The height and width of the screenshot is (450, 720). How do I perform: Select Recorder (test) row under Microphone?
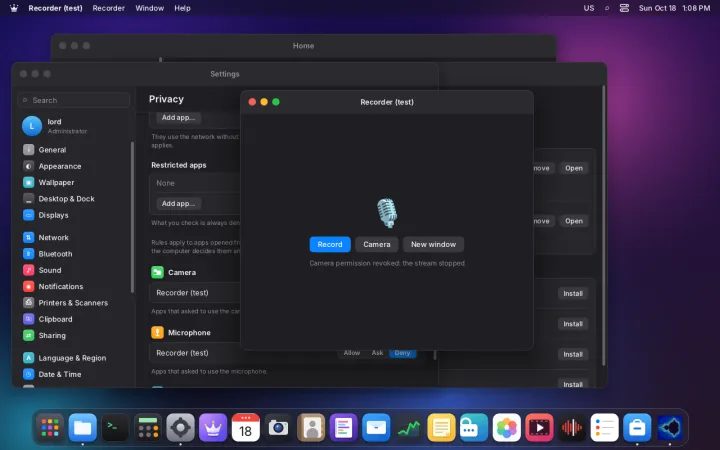click(x=289, y=353)
